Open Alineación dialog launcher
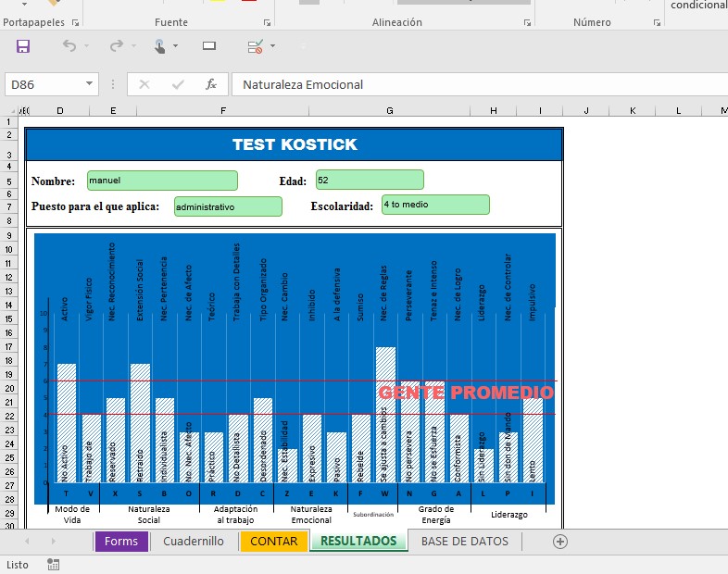The image size is (728, 574). tap(527, 22)
